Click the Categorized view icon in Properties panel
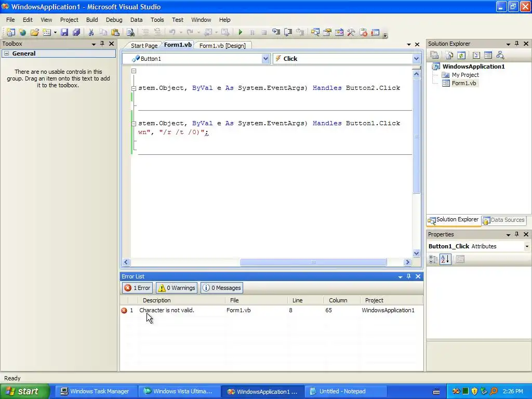The height and width of the screenshot is (399, 532). click(433, 260)
